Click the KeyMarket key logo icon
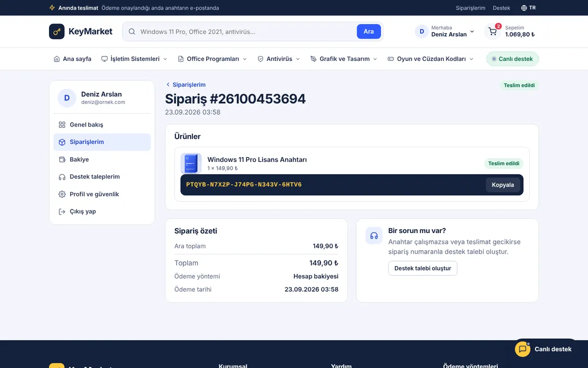Viewport: 588px width, 368px height. [57, 31]
